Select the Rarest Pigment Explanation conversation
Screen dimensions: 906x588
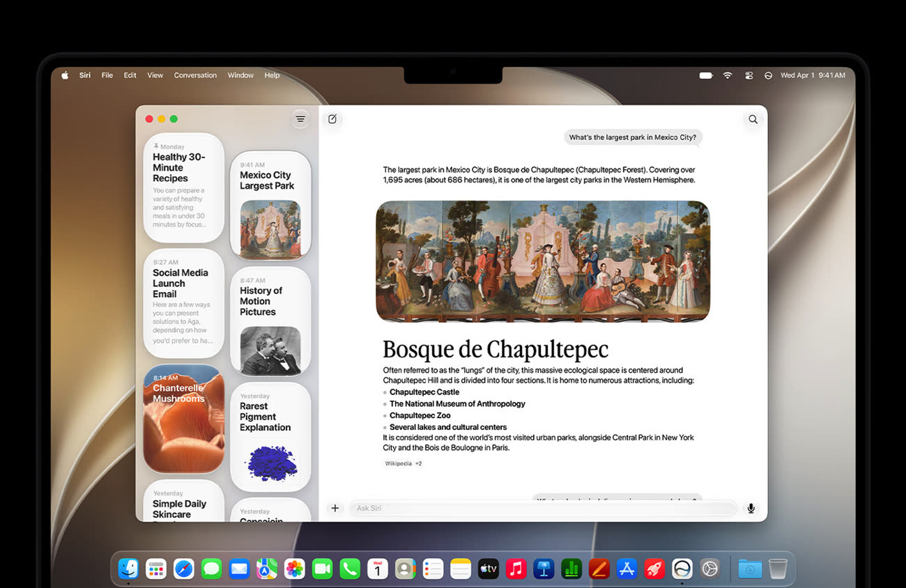point(270,437)
